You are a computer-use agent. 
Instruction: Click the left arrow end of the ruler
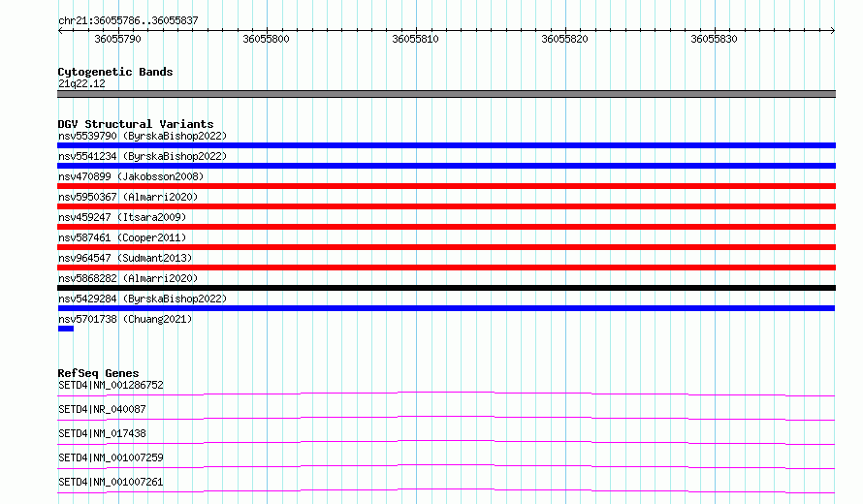coord(60,30)
